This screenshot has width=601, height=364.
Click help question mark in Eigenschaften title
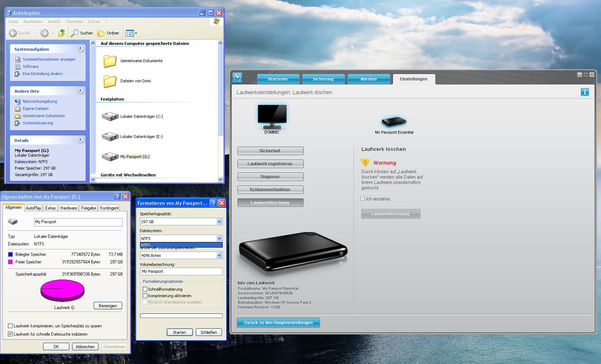click(x=117, y=197)
